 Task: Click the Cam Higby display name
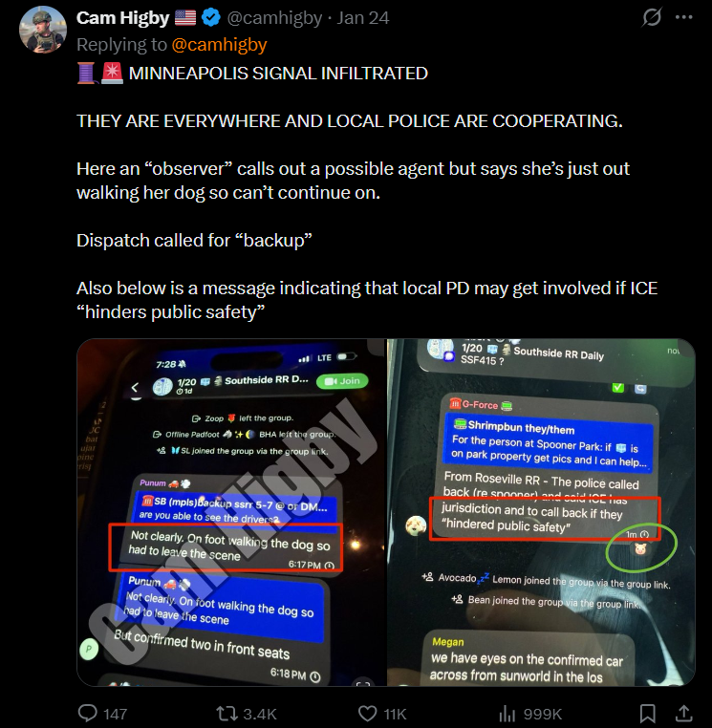[x=122, y=17]
